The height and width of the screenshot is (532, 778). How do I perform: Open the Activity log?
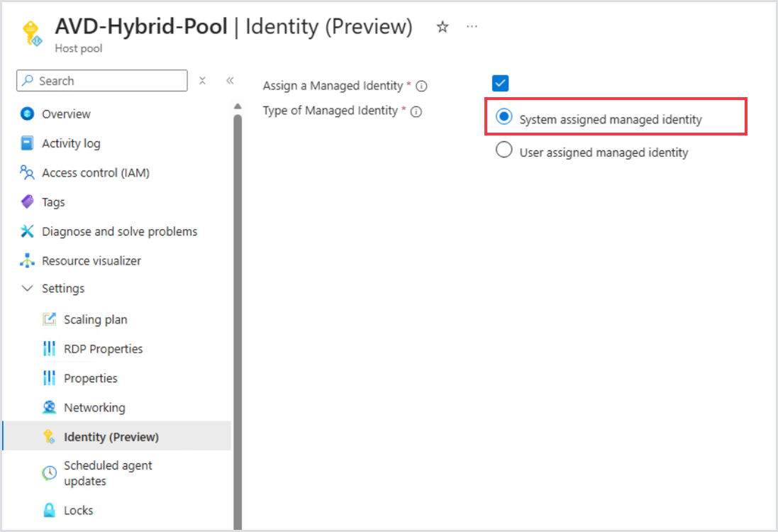(71, 143)
